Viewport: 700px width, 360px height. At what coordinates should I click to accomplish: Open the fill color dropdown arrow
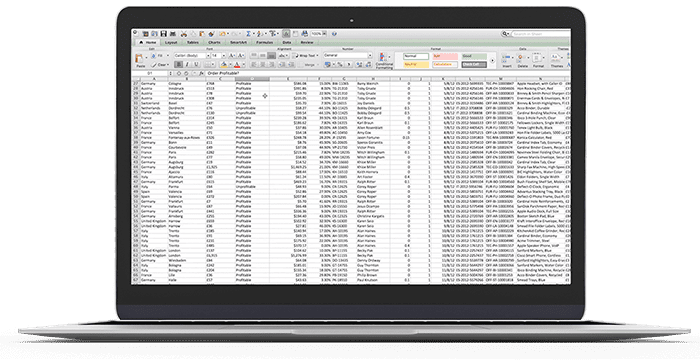(231, 65)
